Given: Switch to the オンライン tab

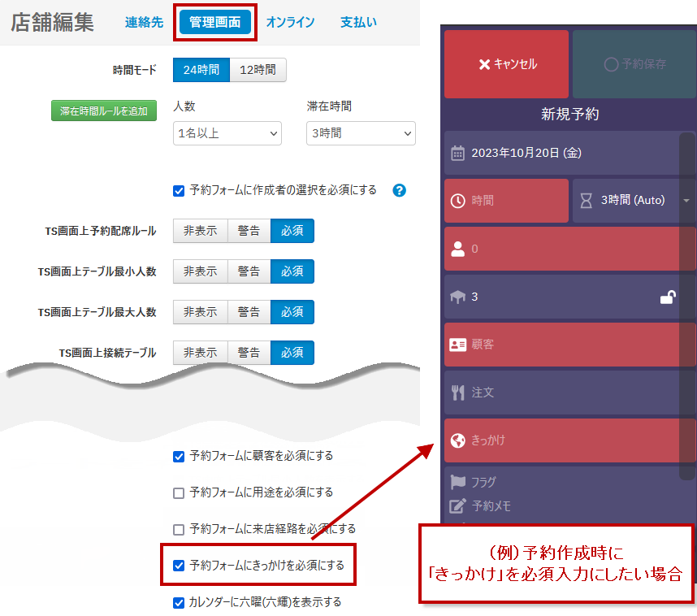Looking at the screenshot, I should coord(290,23).
